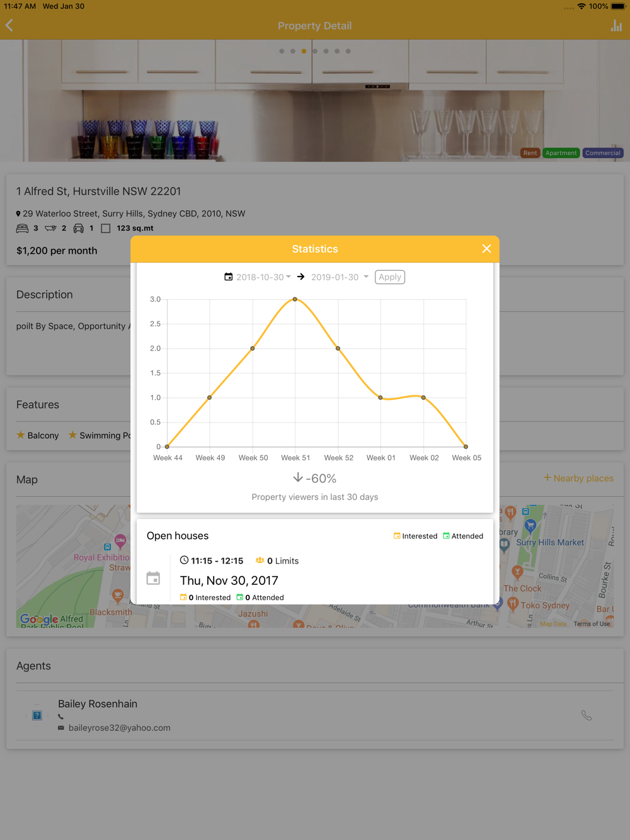
Task: Select the Week 05 data point
Action: tap(466, 446)
